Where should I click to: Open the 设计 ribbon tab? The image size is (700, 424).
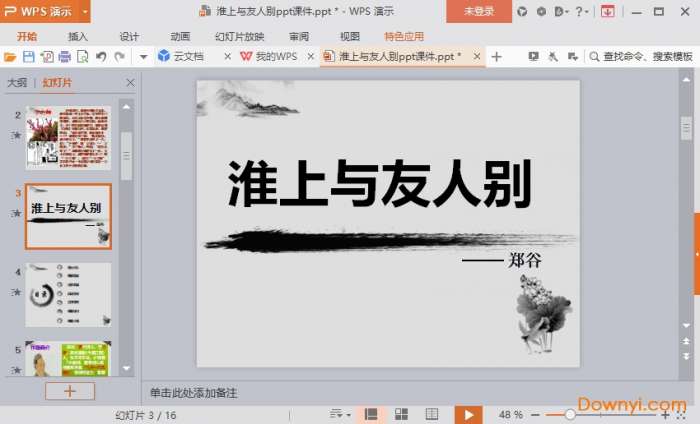(129, 36)
